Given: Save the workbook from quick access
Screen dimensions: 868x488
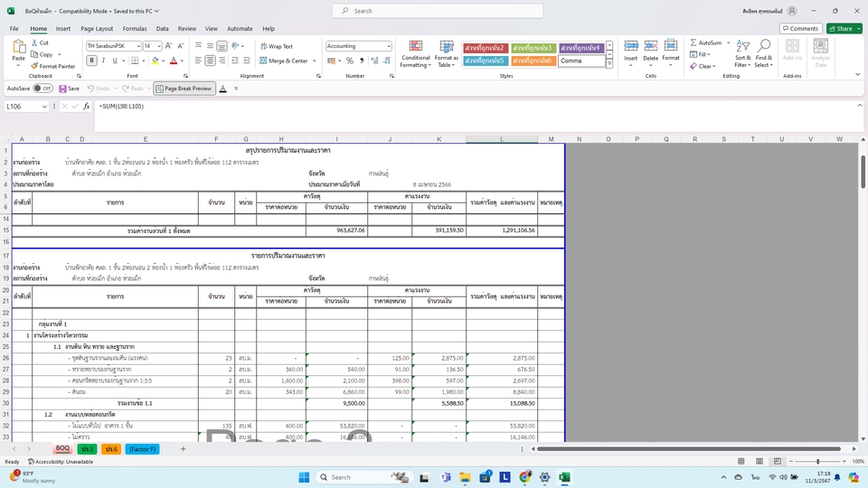Looking at the screenshot, I should point(70,89).
